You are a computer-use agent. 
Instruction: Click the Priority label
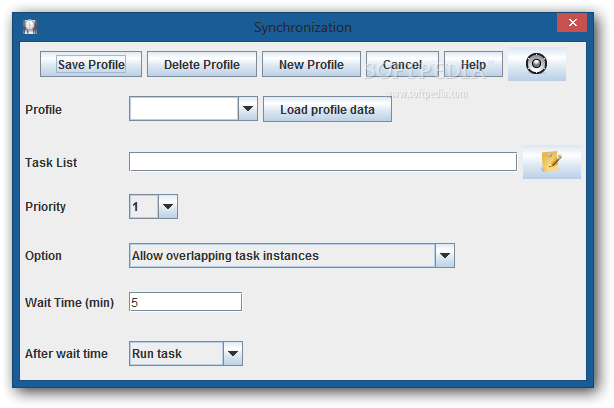(x=45, y=207)
